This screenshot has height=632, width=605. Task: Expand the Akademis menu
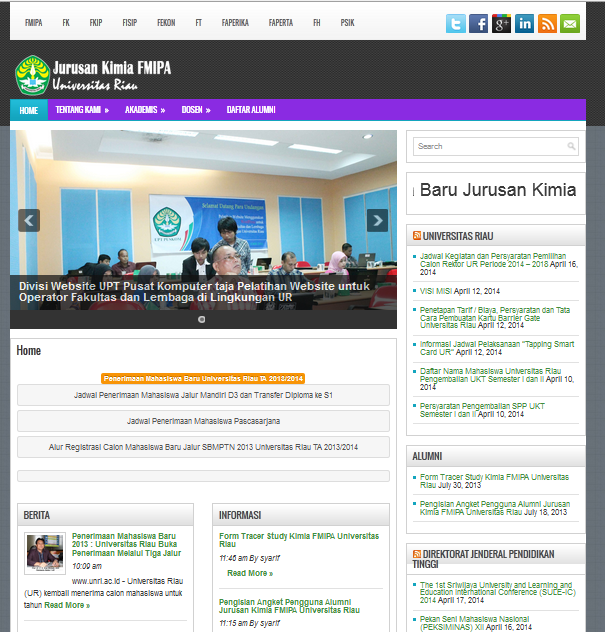pos(145,110)
